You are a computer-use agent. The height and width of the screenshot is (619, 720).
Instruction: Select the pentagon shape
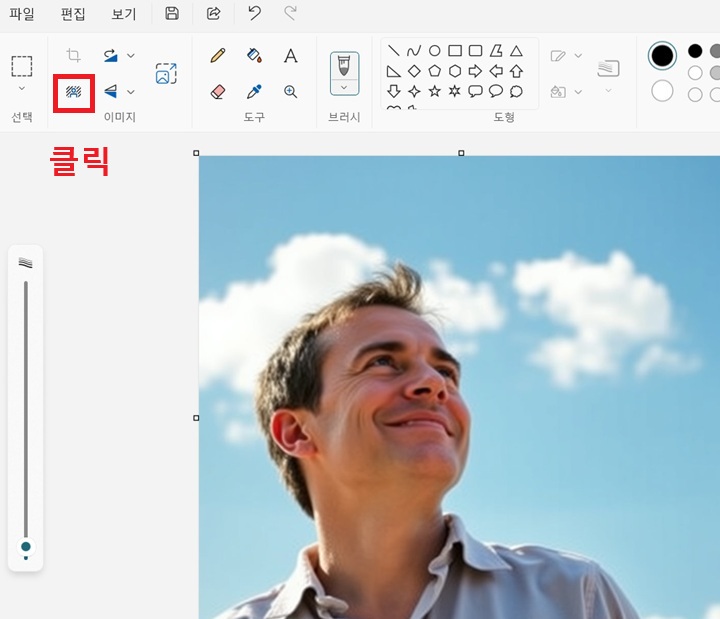pos(434,71)
